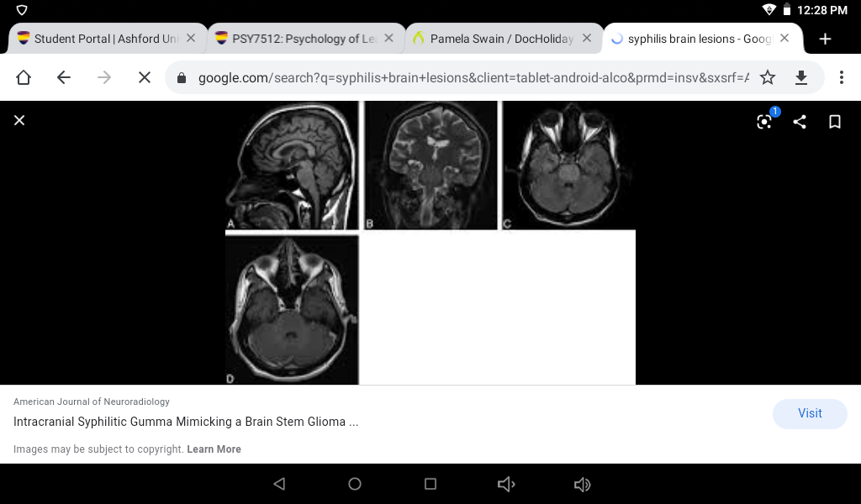View site info lock icon
Image resolution: width=861 pixels, height=504 pixels.
[x=182, y=78]
